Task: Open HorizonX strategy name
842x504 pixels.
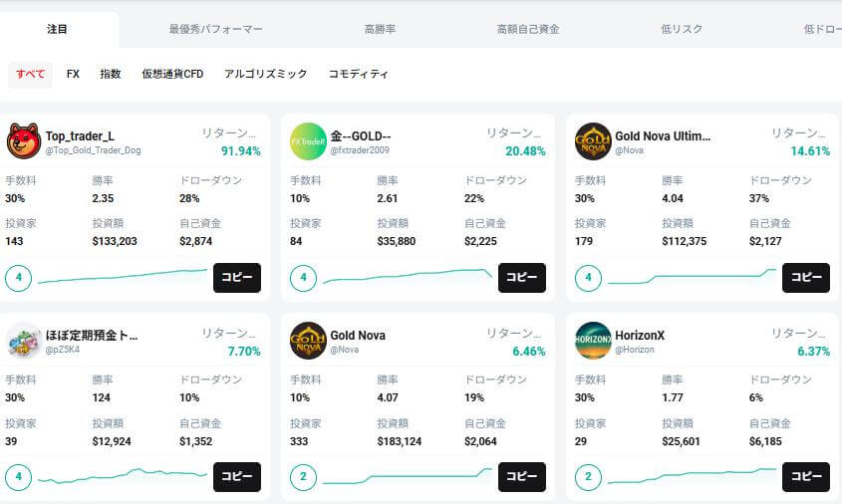Action: [x=640, y=336]
